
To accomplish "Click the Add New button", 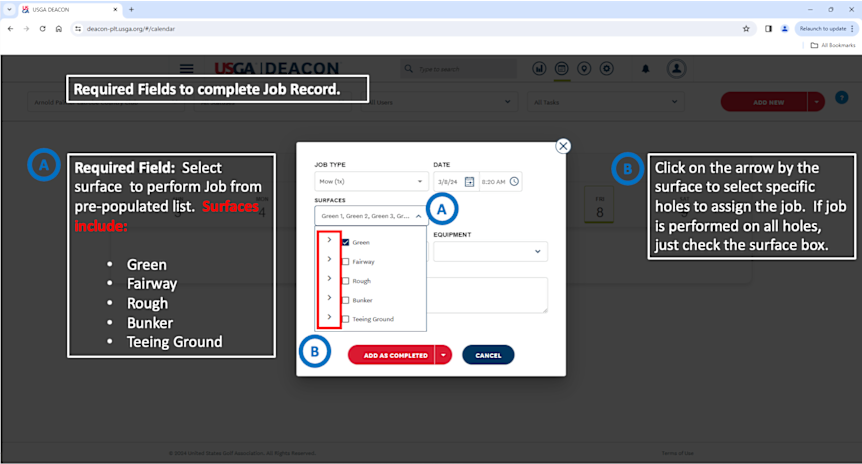I will click(764, 102).
